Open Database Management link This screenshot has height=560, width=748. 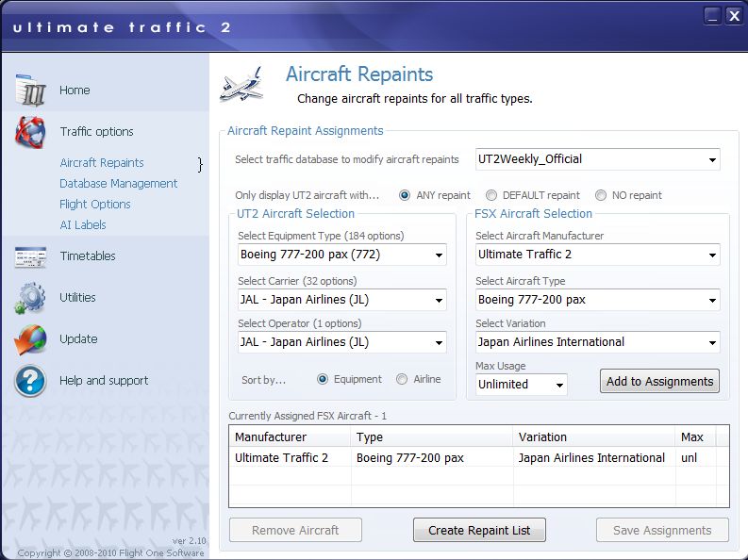(118, 184)
